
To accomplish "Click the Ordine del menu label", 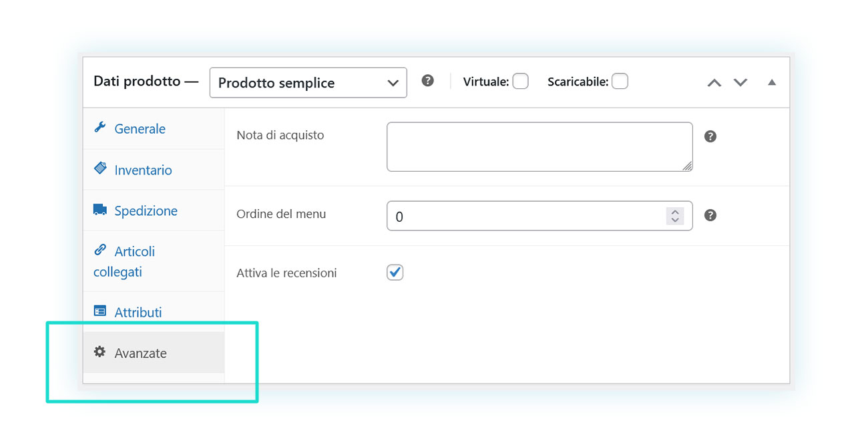I will 281,214.
